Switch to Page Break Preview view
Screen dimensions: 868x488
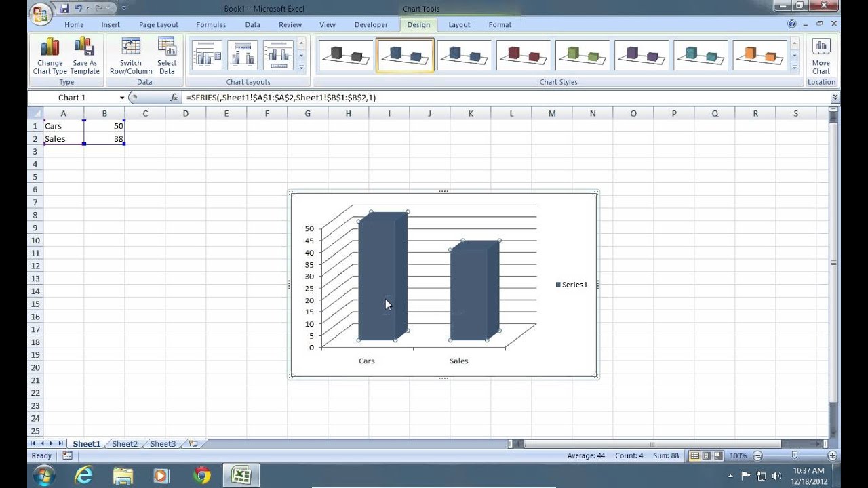click(718, 455)
